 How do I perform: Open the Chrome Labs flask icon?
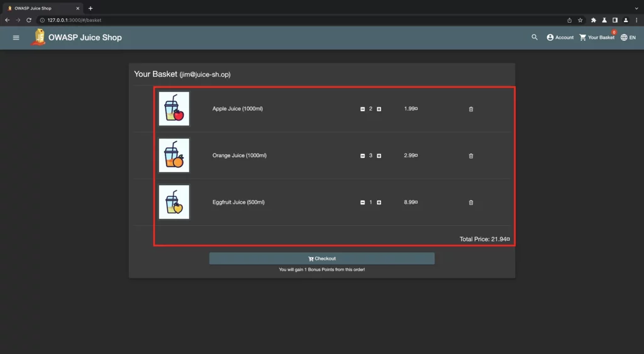click(604, 20)
